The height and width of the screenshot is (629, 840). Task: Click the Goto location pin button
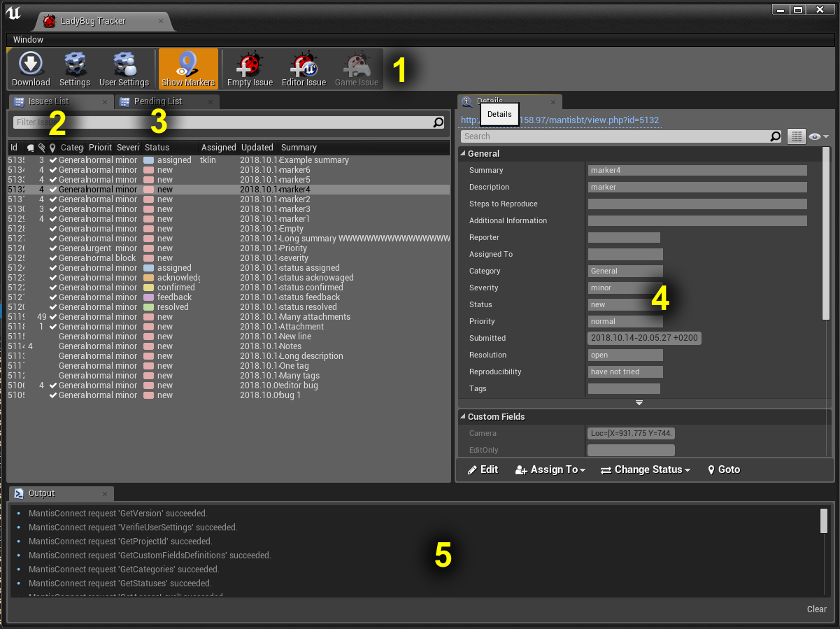click(x=724, y=469)
